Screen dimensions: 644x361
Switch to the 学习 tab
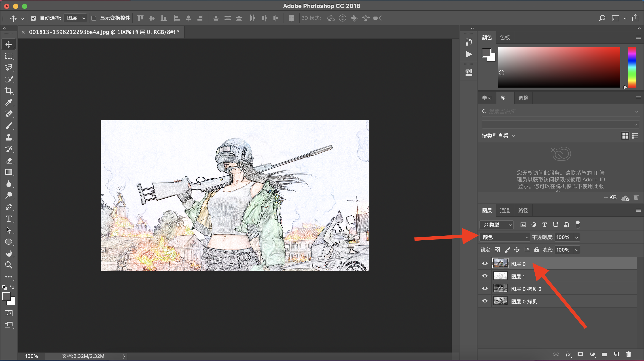(487, 98)
